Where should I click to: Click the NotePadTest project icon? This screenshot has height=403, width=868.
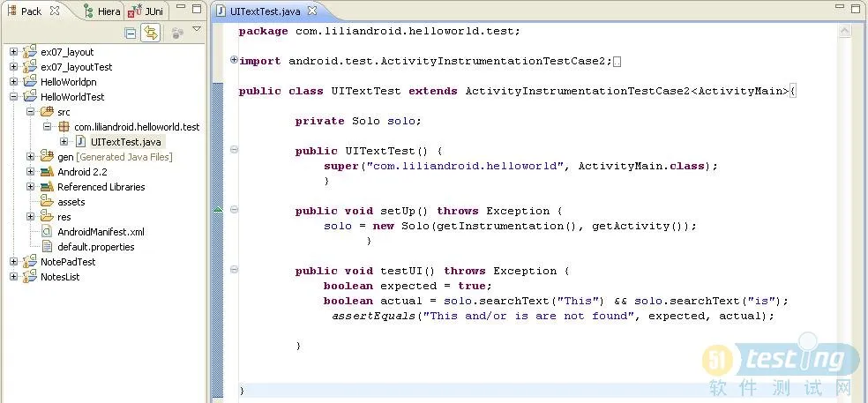(x=30, y=261)
